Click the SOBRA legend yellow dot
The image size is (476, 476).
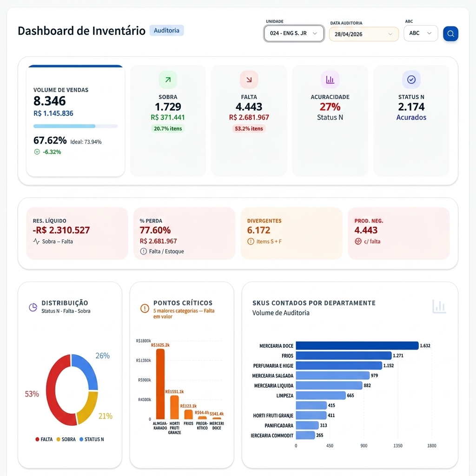(x=58, y=439)
